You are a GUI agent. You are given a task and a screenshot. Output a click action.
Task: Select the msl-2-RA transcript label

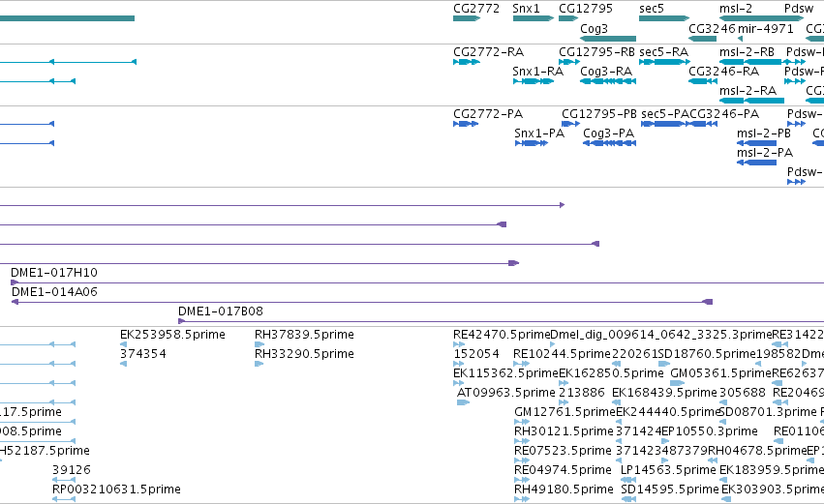[748, 91]
